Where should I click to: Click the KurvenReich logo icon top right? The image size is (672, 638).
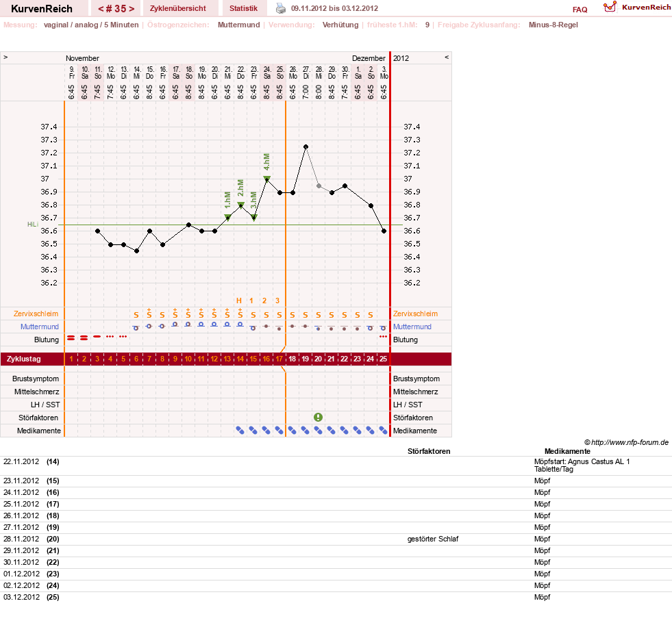tap(610, 7)
